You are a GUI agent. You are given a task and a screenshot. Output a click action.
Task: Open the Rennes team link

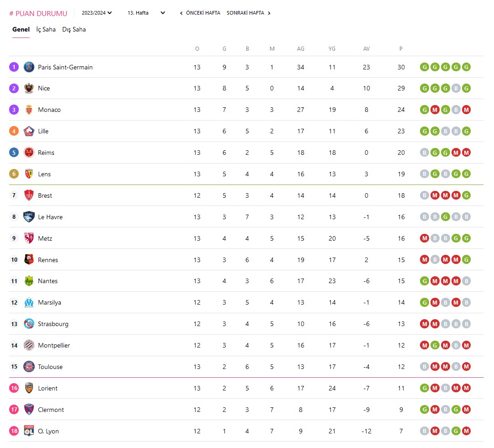pos(48,260)
